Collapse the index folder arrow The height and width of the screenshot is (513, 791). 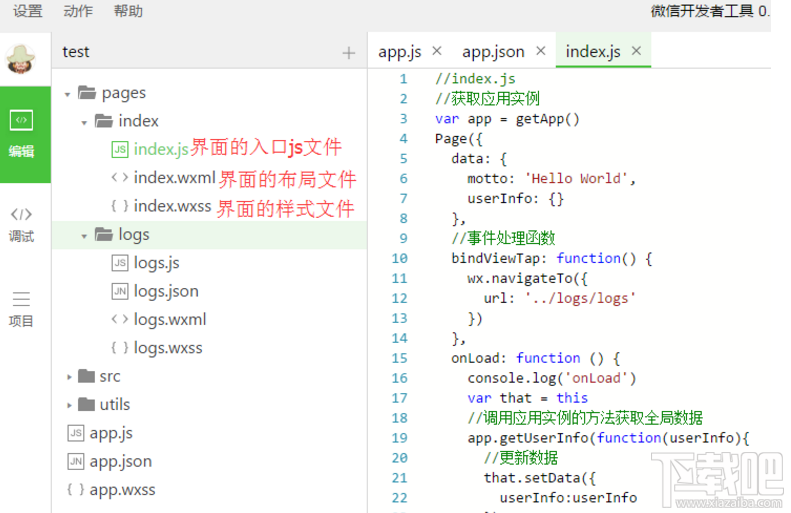(84, 122)
